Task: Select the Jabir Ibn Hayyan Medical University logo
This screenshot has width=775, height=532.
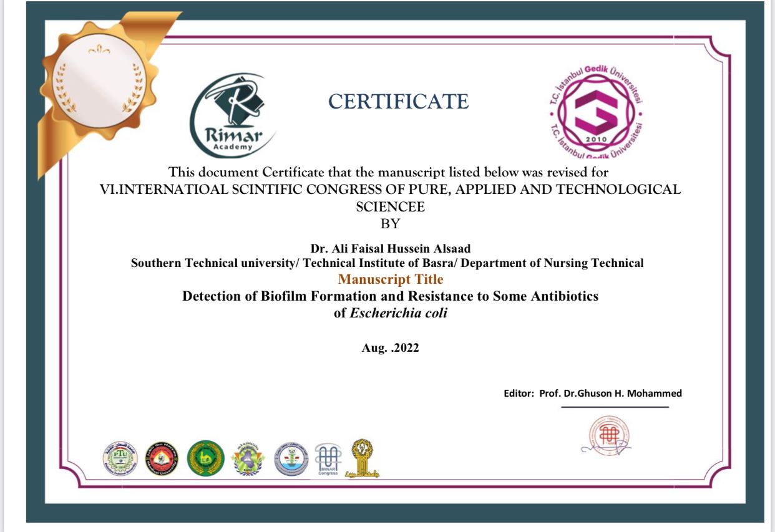Action: pos(162,459)
